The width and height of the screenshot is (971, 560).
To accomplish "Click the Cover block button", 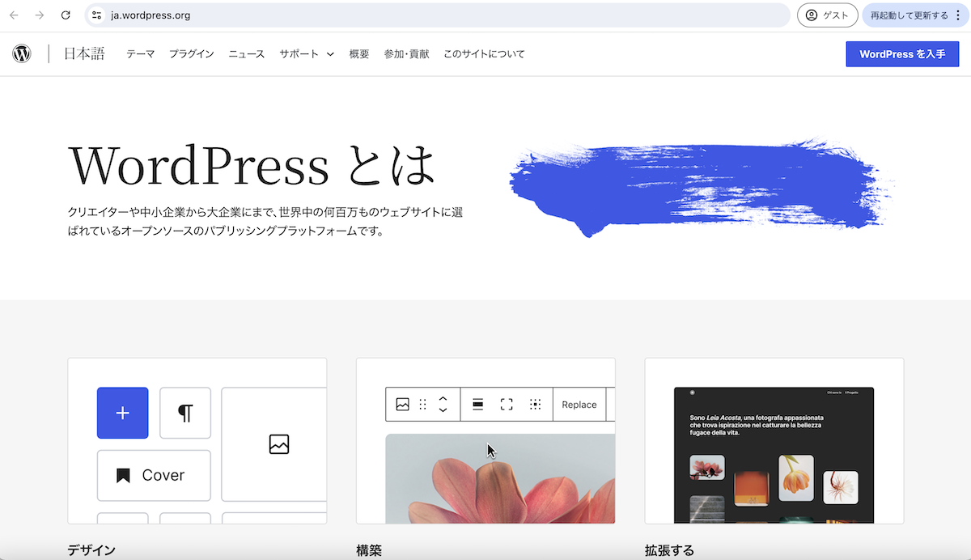I will coord(154,475).
